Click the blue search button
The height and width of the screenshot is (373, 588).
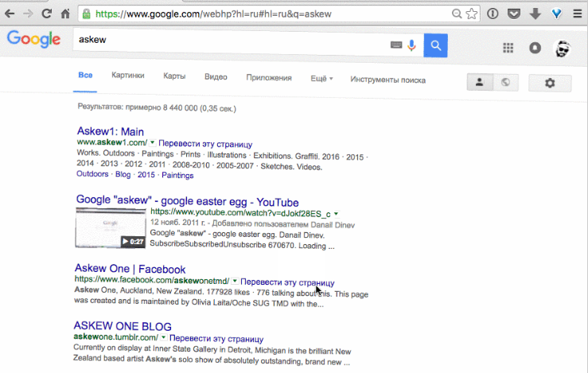click(435, 45)
